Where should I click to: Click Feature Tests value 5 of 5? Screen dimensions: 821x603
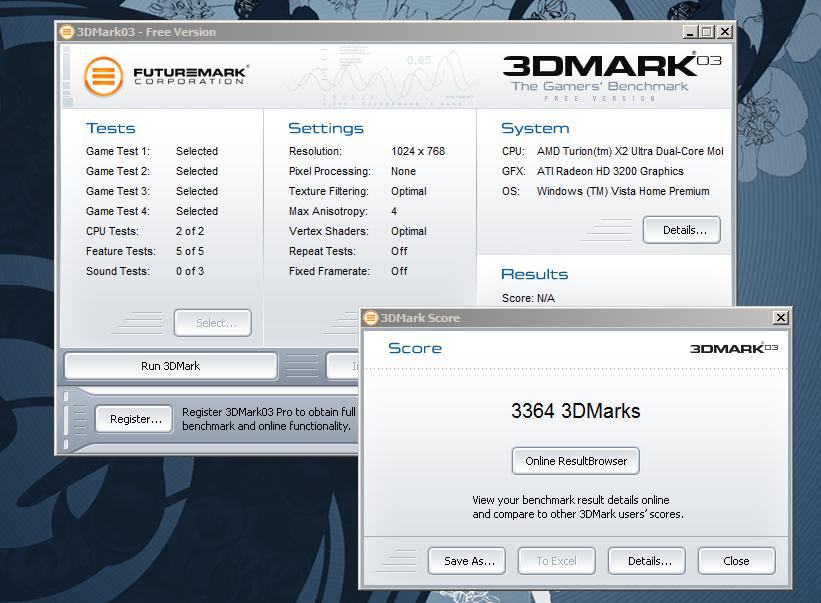[190, 251]
